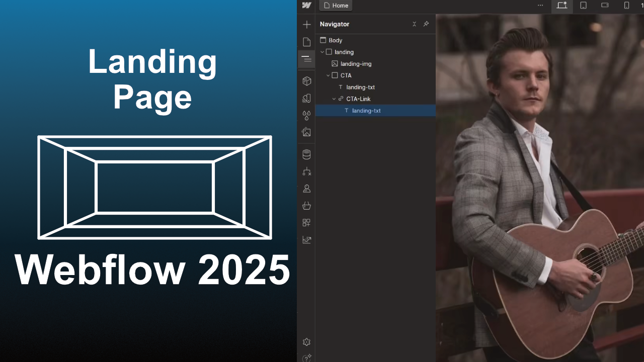644x362 pixels.
Task: Select the CTA-Link element row
Action: [375, 99]
